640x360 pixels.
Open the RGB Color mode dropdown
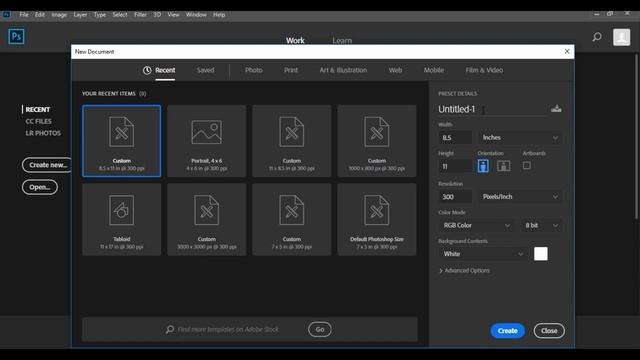click(x=476, y=225)
